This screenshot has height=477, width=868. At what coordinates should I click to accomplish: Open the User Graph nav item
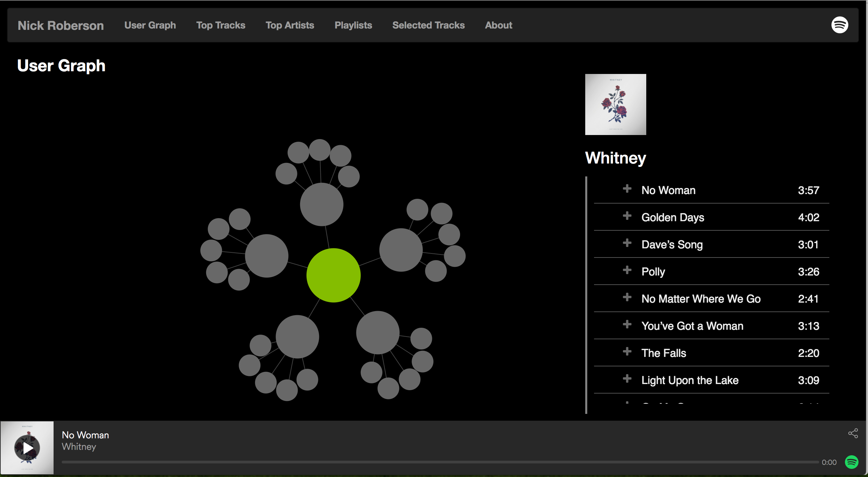[x=150, y=25]
